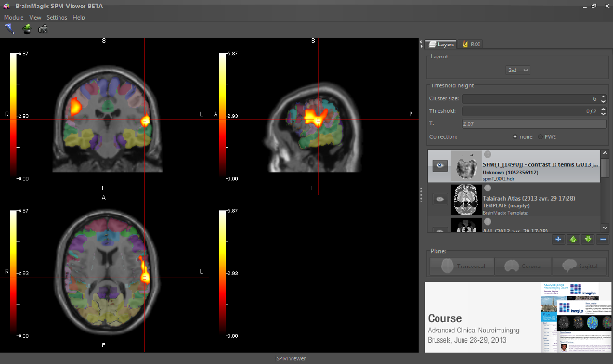The width and height of the screenshot is (613, 364).
Task: Toggle visibility of the SPM contrast layer
Action: pos(440,165)
